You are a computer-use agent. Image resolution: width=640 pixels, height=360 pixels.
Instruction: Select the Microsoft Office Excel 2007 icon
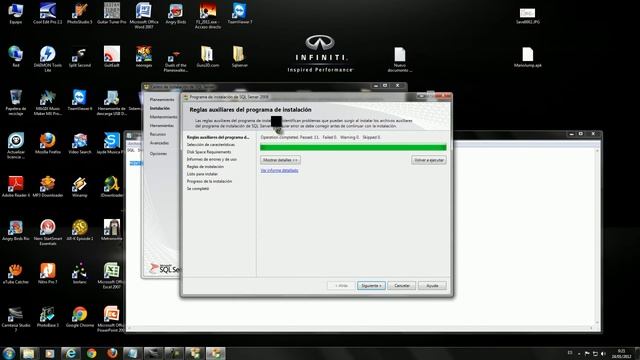pos(111,276)
